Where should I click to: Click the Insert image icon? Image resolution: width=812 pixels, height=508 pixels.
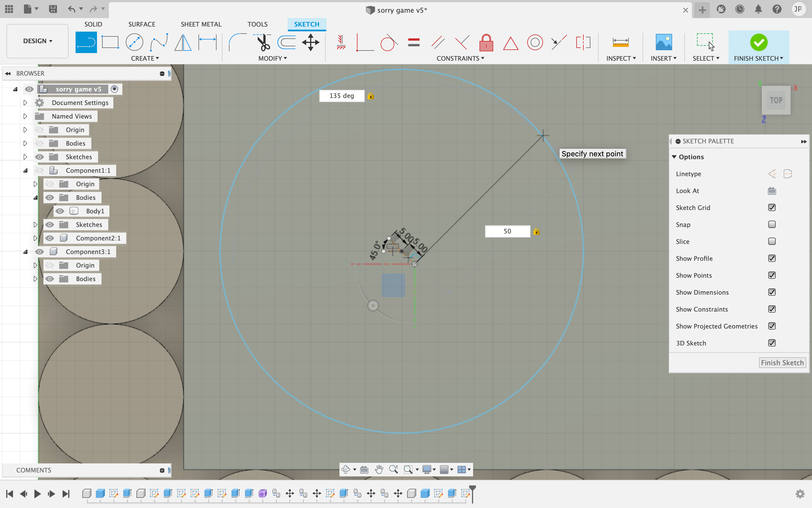[x=664, y=42]
